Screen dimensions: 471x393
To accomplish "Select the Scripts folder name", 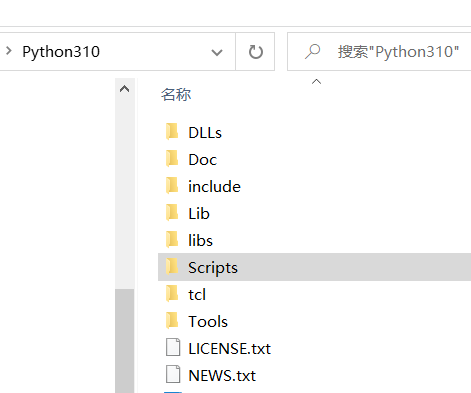I will pyautogui.click(x=213, y=268).
